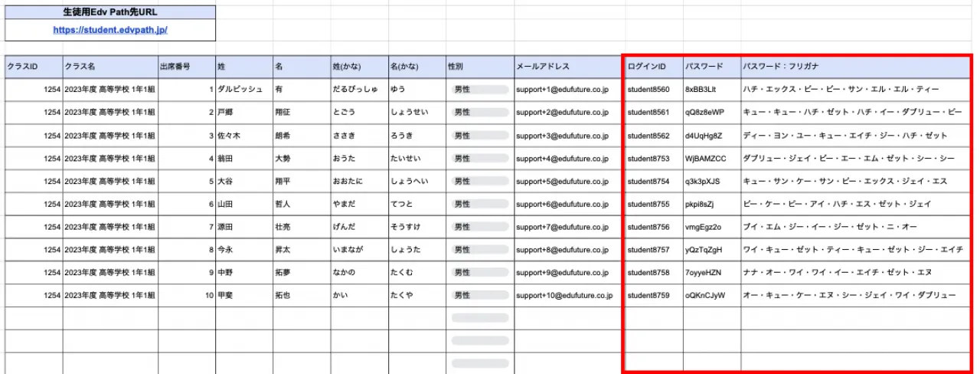
Task: Click the kana cell そうすけ
Action: tap(416, 227)
